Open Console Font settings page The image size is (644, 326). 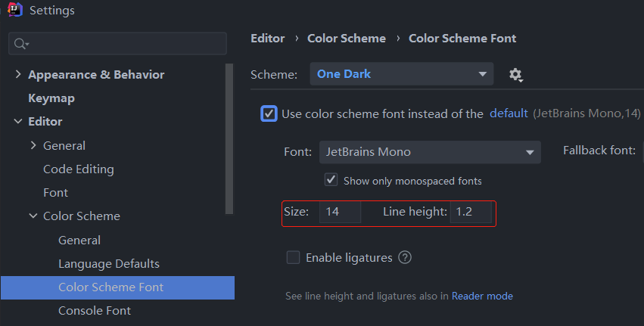tap(95, 311)
